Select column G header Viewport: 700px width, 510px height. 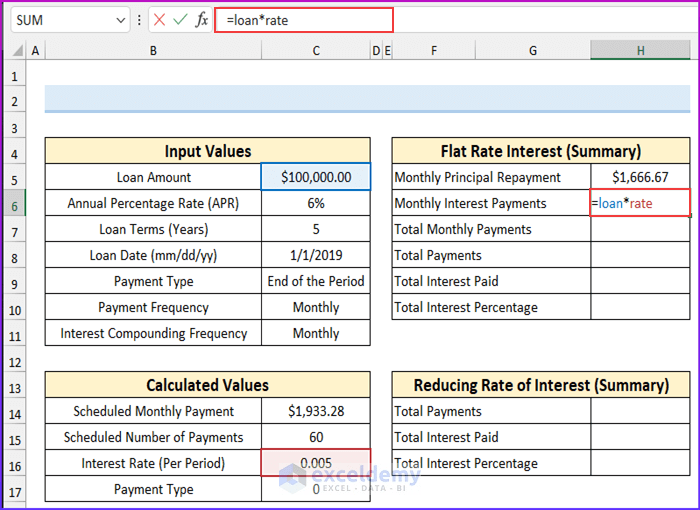click(533, 50)
